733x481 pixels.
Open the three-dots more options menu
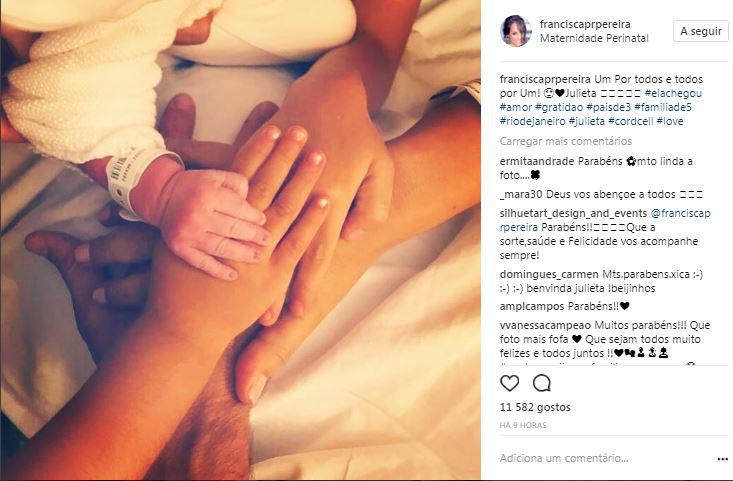coord(723,459)
